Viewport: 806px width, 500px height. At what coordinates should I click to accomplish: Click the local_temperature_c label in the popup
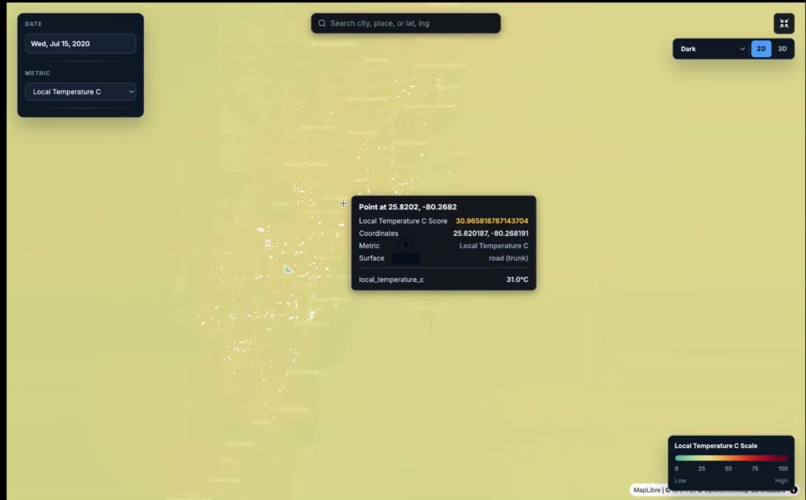pyautogui.click(x=391, y=280)
